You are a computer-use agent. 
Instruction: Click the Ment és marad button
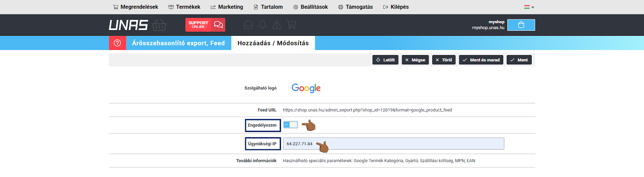point(481,60)
